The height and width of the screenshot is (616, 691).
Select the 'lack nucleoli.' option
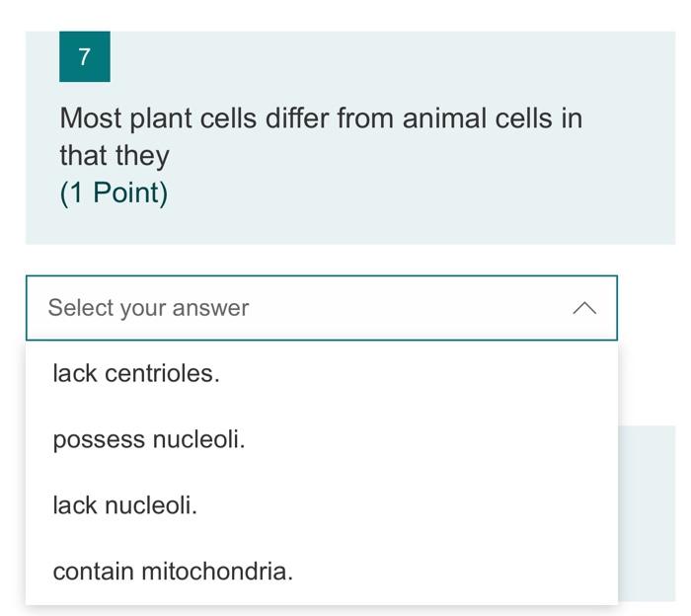pyautogui.click(x=125, y=505)
